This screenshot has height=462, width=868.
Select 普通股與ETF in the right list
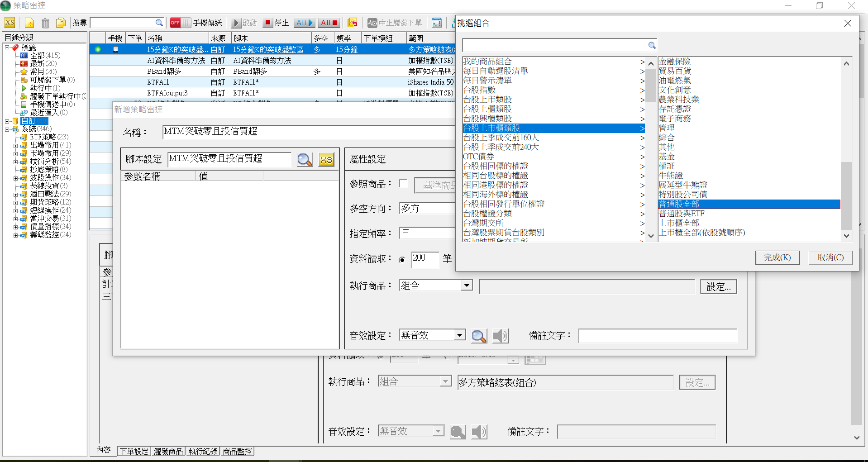682,214
